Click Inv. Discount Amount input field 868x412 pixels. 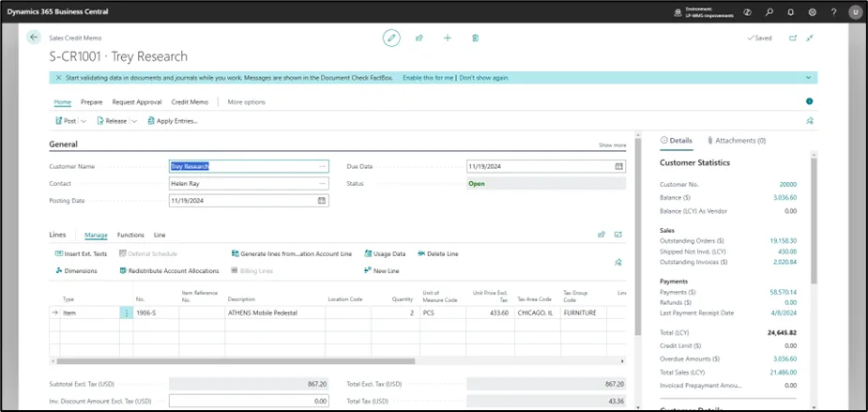click(249, 401)
